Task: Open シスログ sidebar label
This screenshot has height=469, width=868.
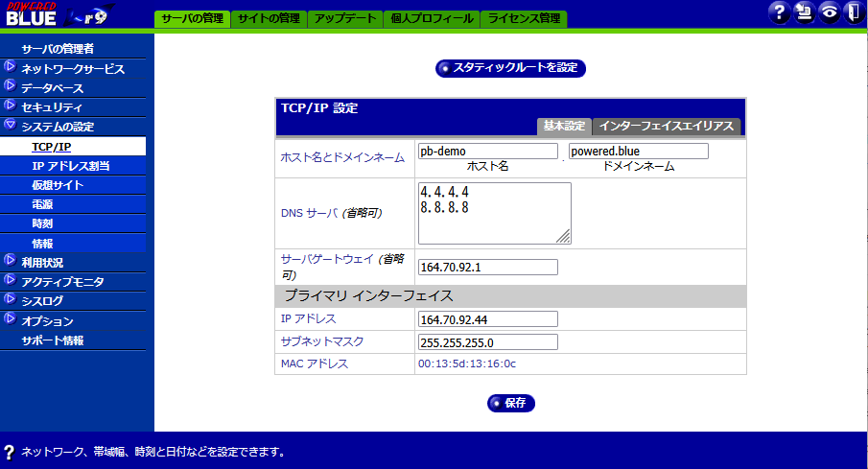Action: (42, 302)
